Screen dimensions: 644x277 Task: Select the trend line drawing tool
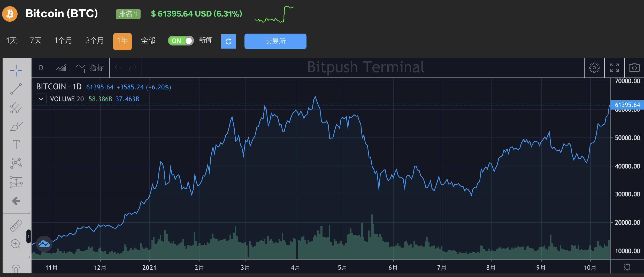[16, 89]
